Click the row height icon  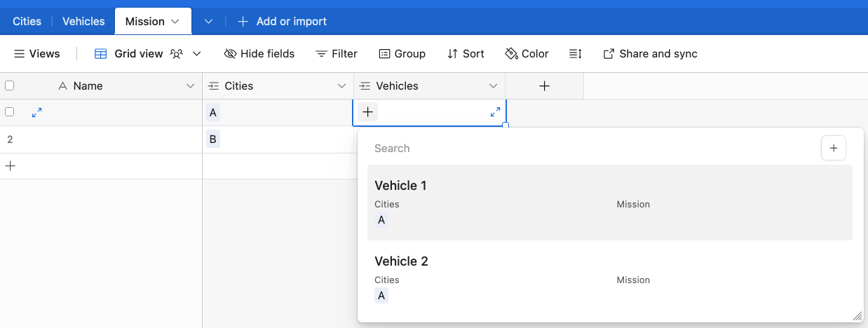576,54
